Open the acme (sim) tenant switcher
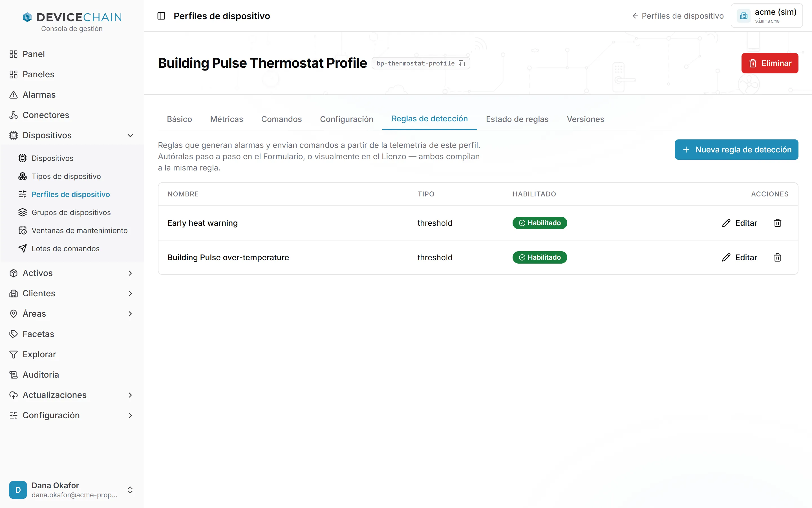 pos(767,16)
